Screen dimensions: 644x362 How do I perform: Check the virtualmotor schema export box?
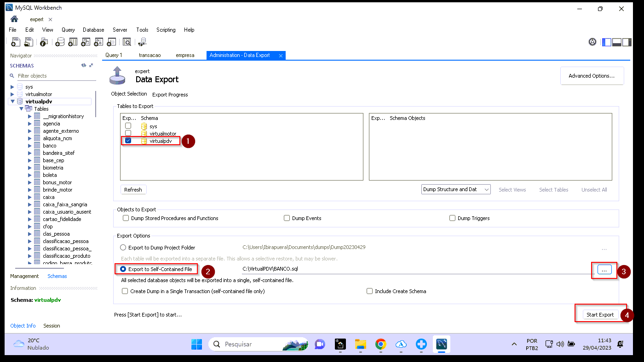(128, 133)
